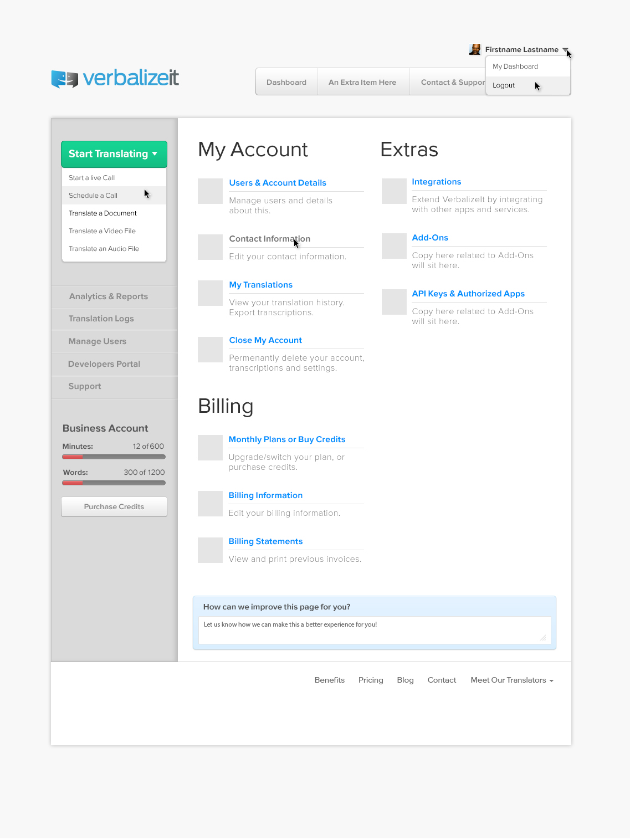630x840 pixels.
Task: Click the Purchase Credits button
Action: coord(114,507)
